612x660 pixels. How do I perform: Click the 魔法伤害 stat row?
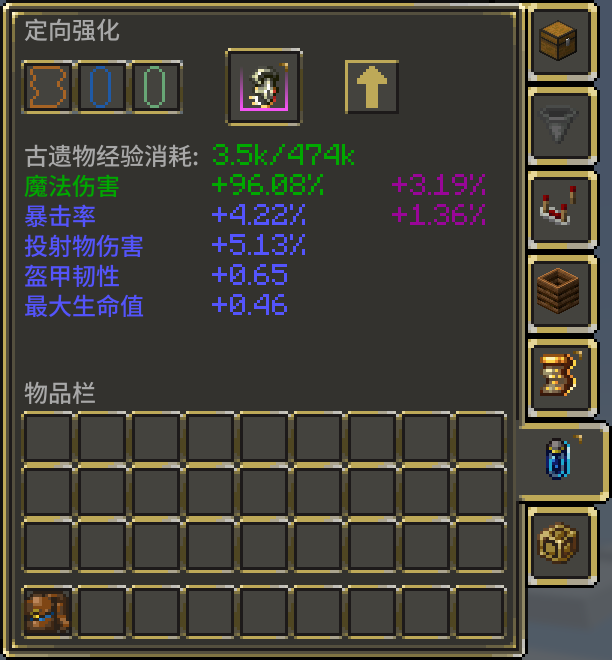[255, 186]
